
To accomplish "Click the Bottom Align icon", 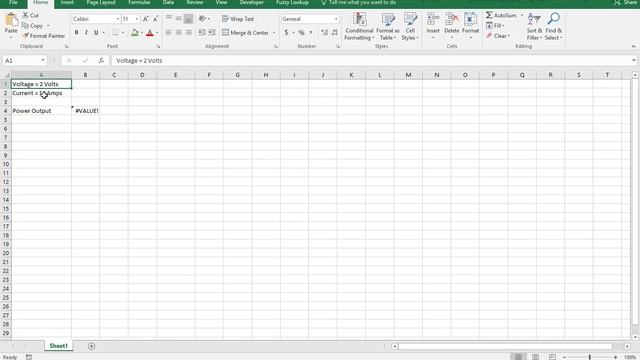I will tap(188, 18).
